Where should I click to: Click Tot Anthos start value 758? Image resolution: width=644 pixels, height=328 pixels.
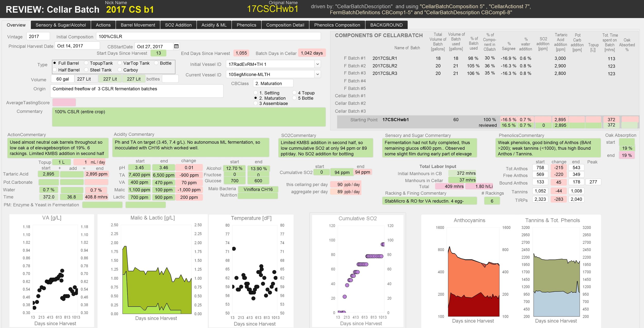(540, 167)
